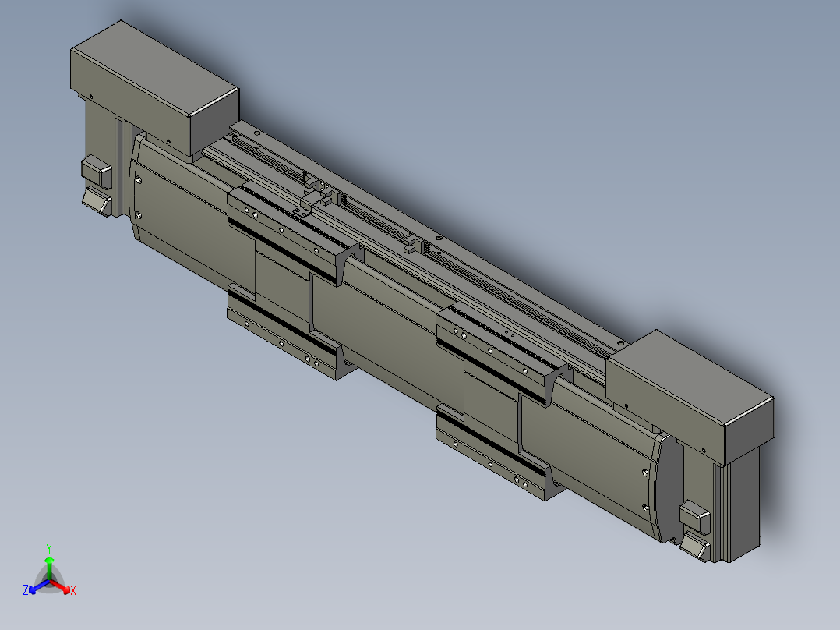Select the lower-right motor housing box on model
Image resolution: width=840 pixels, height=630 pixels.
pos(691,396)
